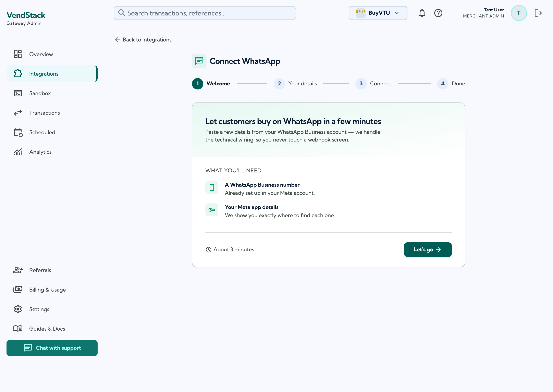Image resolution: width=553 pixels, height=392 pixels.
Task: Click the Let's go button
Action: (x=428, y=250)
